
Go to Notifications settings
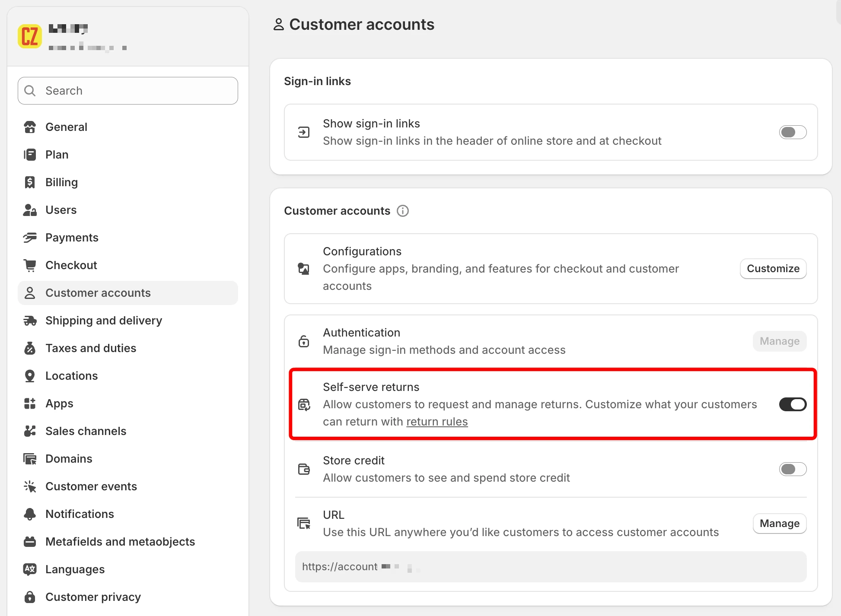128,514
